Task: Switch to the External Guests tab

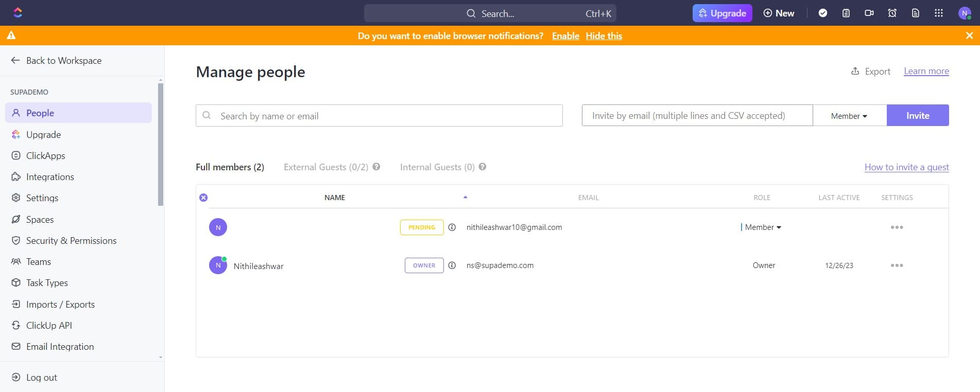Action: click(x=325, y=167)
